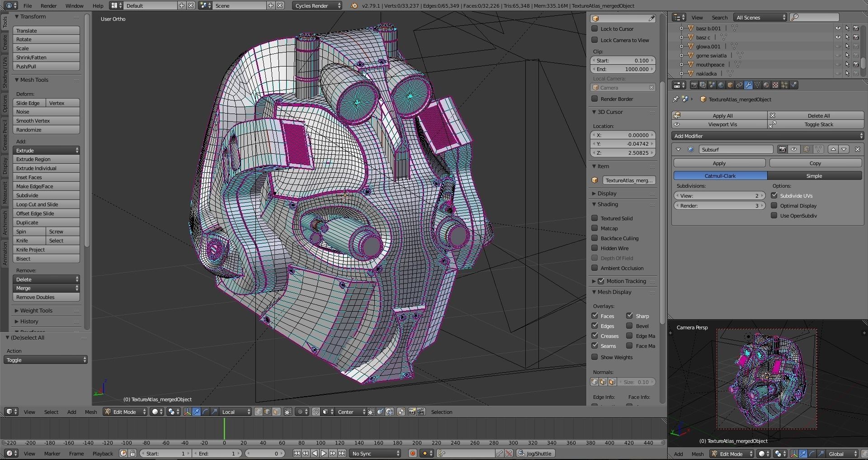This screenshot has width=868, height=460.
Task: Open the Help menu
Action: [x=98, y=6]
